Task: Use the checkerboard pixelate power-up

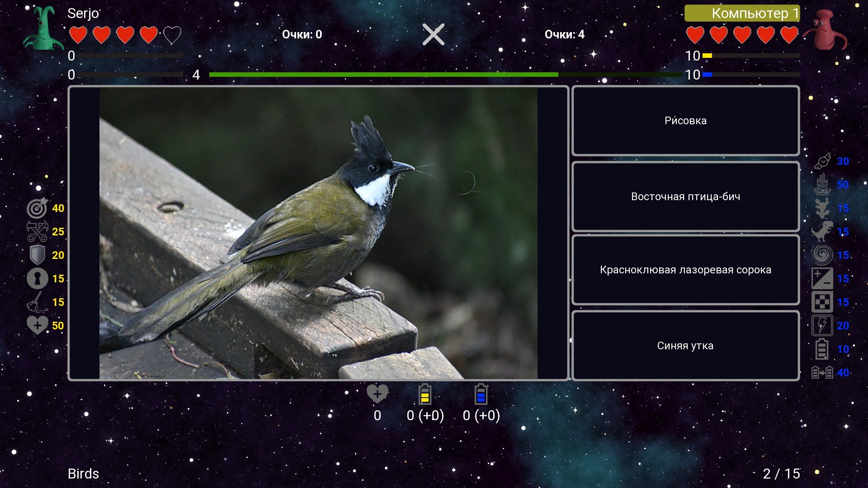Action: point(822,302)
